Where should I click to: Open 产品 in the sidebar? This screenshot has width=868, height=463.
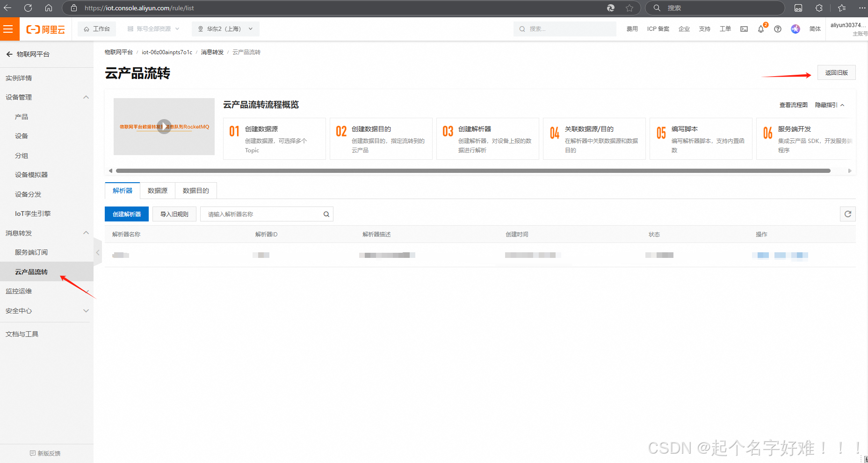click(22, 117)
